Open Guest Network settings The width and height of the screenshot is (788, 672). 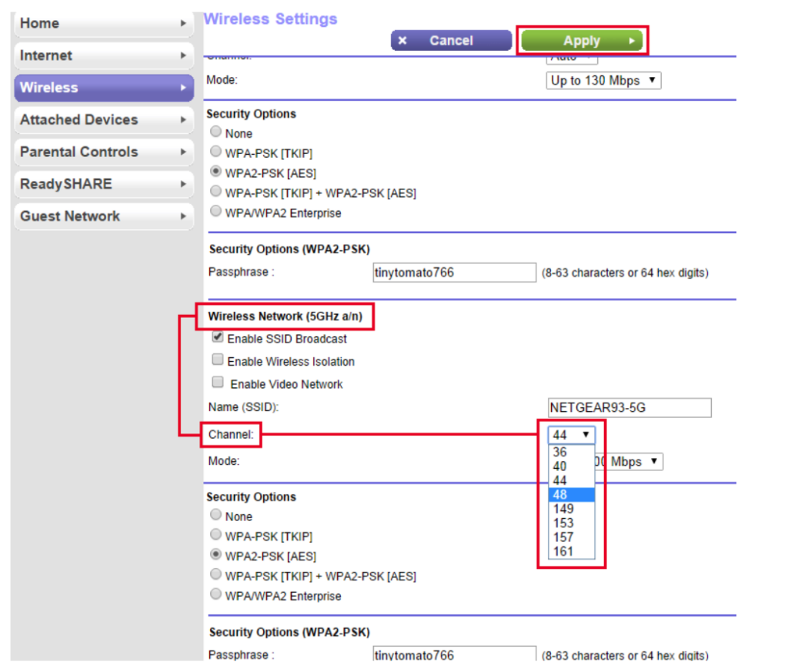pyautogui.click(x=103, y=217)
